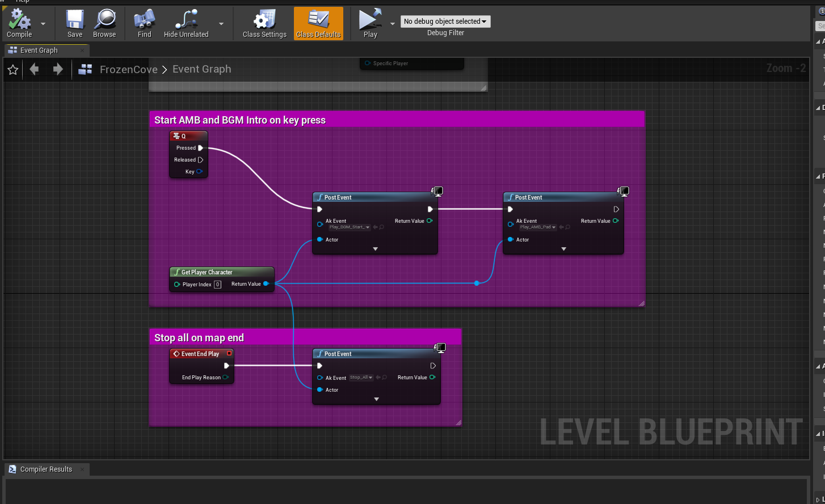Click monitor icon on Play_AMB_Pad Post Event
Image resolution: width=825 pixels, height=504 pixels.
(624, 192)
